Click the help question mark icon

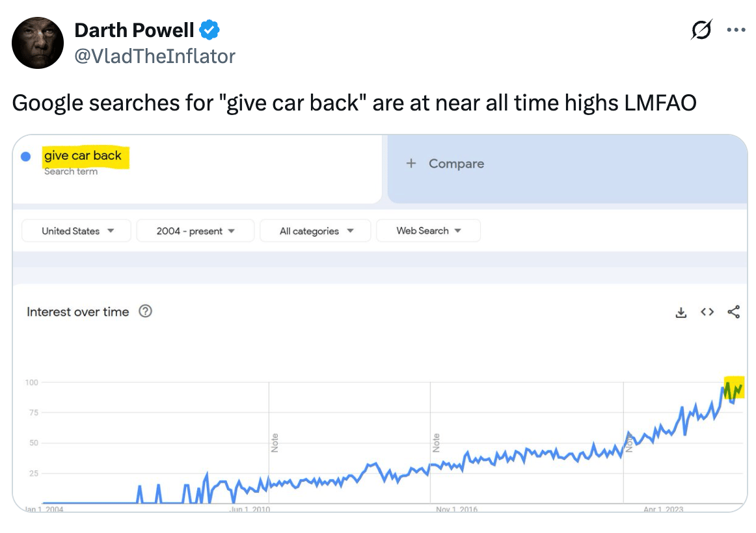(x=146, y=311)
